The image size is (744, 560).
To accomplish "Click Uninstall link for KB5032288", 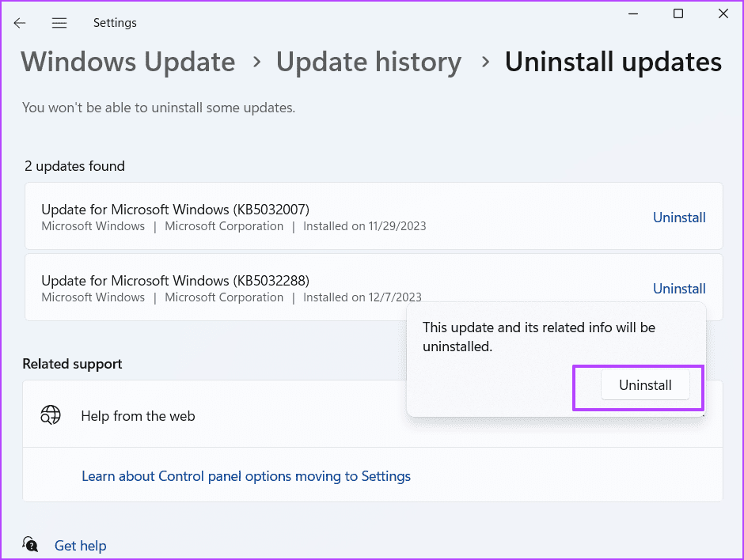I will (x=679, y=288).
